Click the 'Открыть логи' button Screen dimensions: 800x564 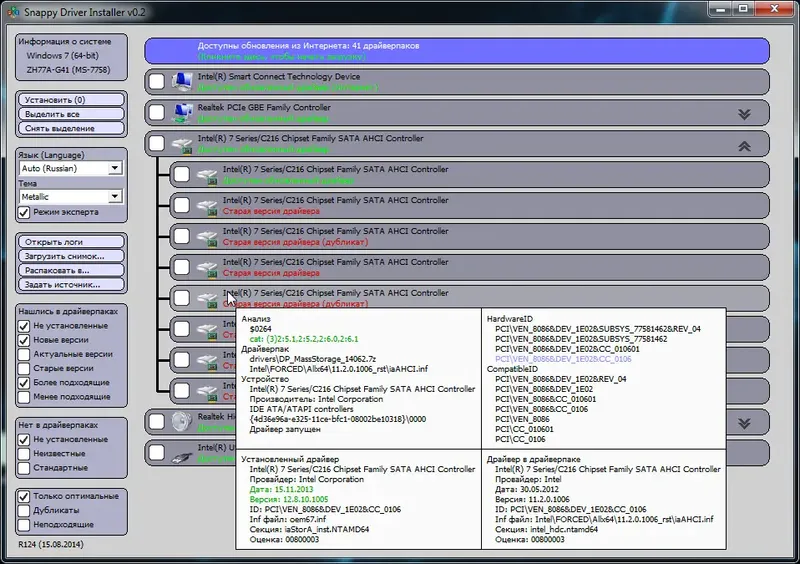71,242
